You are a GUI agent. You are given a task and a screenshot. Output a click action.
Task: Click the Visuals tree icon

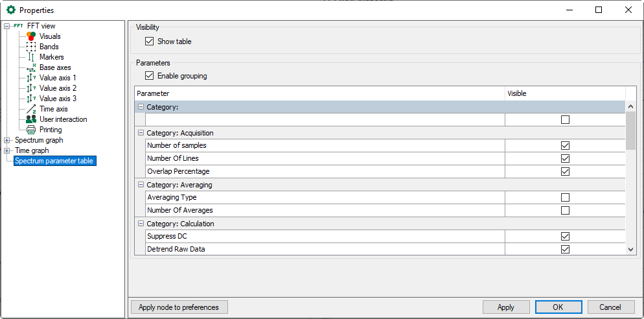point(31,36)
